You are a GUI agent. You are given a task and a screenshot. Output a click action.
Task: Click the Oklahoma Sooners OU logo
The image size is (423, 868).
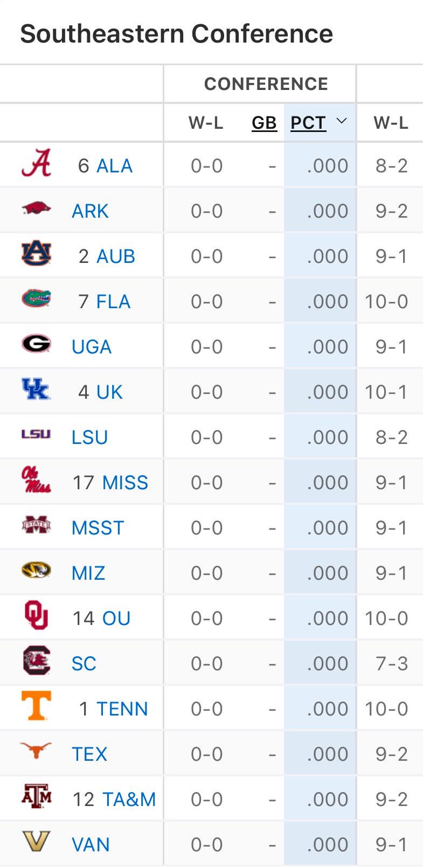pos(36,615)
